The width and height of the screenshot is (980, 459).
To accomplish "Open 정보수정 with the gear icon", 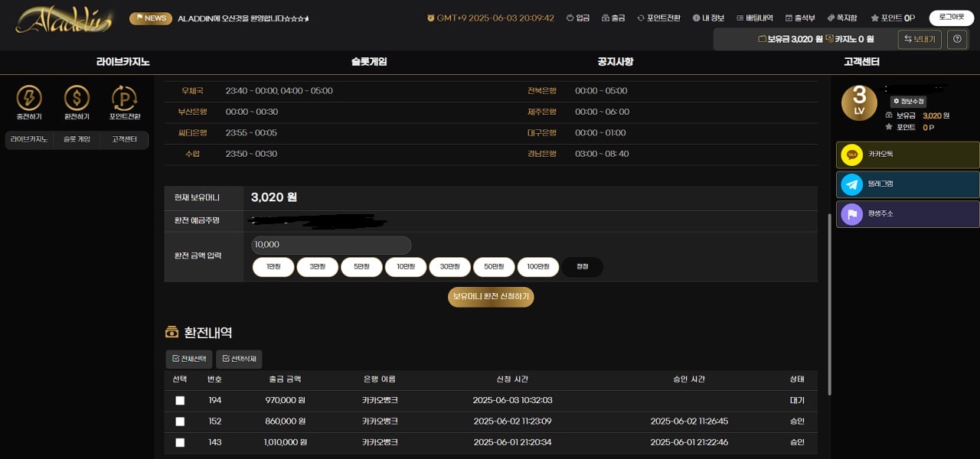I will point(908,101).
